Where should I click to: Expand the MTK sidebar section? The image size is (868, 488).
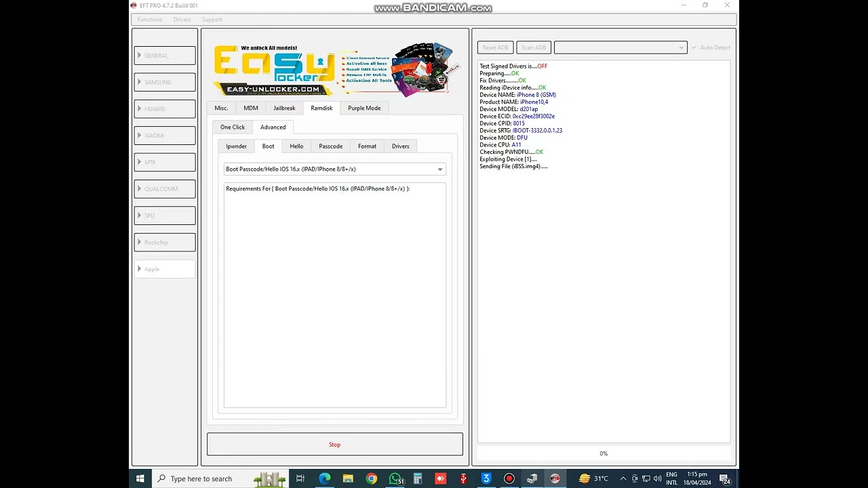pos(165,162)
